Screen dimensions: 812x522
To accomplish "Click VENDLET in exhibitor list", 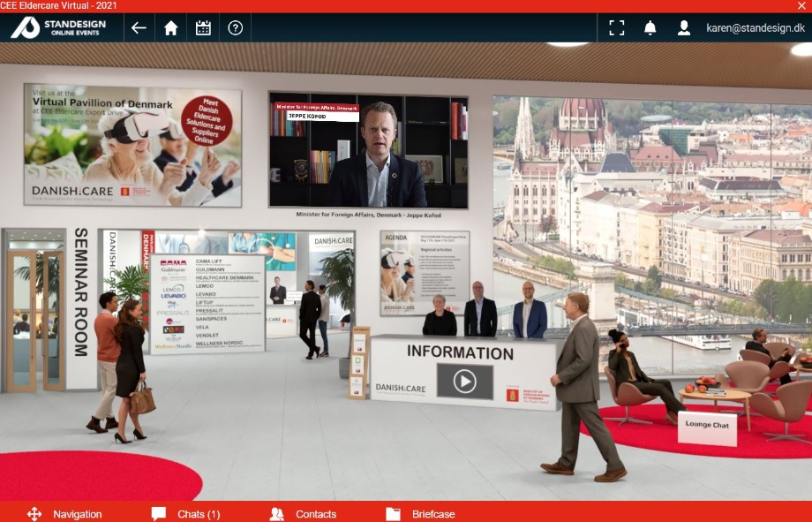I will pyautogui.click(x=207, y=336).
